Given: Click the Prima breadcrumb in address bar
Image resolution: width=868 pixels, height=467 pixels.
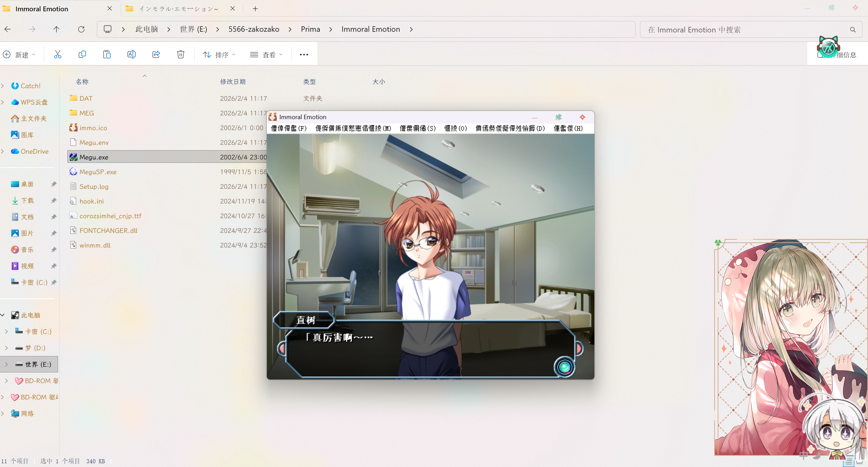Looking at the screenshot, I should 310,29.
